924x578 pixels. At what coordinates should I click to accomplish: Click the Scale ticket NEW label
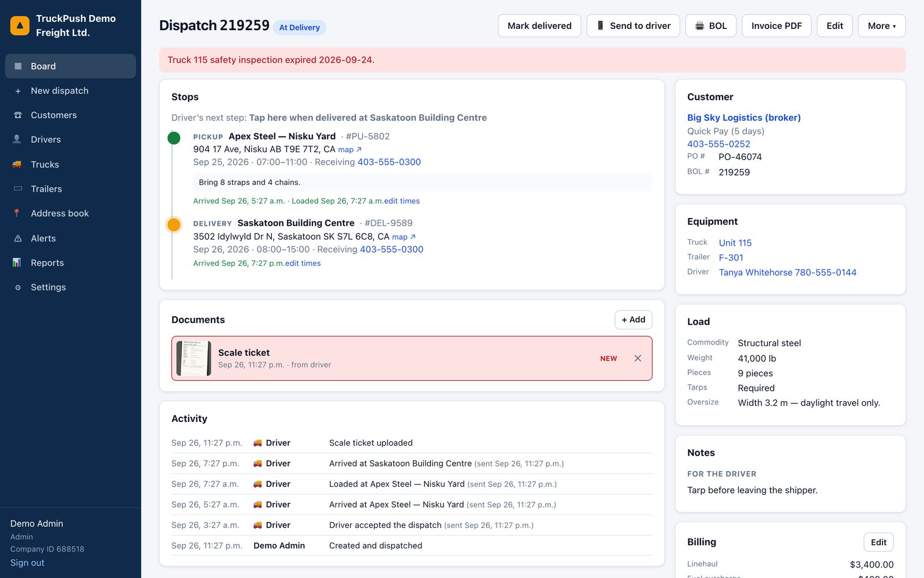[609, 358]
